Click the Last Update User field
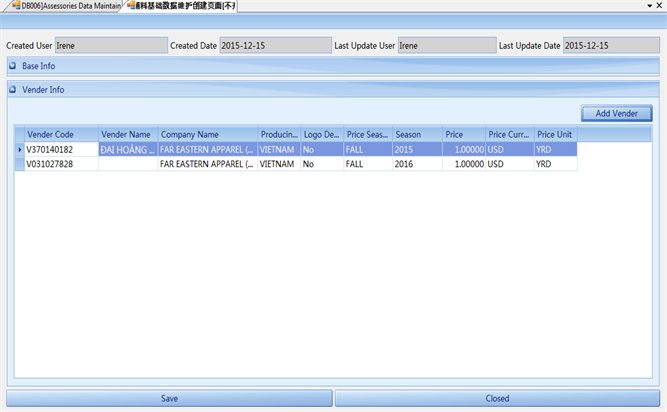The image size is (667, 412). [445, 45]
